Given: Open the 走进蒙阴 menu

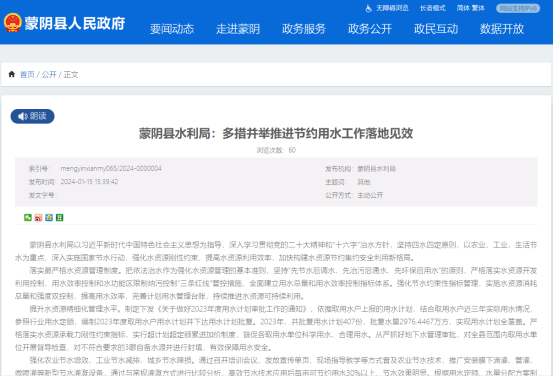Looking at the screenshot, I should pyautogui.click(x=238, y=29).
